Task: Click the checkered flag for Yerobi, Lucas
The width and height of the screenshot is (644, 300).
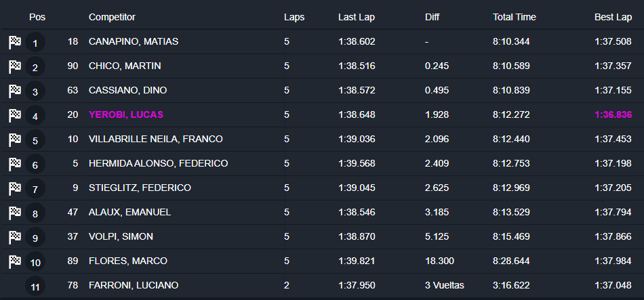Action: tap(15, 115)
